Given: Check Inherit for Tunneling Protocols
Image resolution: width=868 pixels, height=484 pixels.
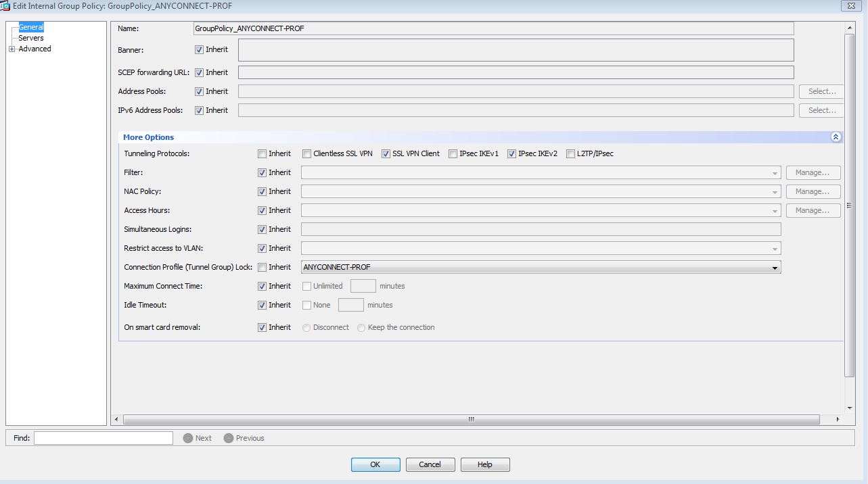Looking at the screenshot, I should click(x=262, y=153).
